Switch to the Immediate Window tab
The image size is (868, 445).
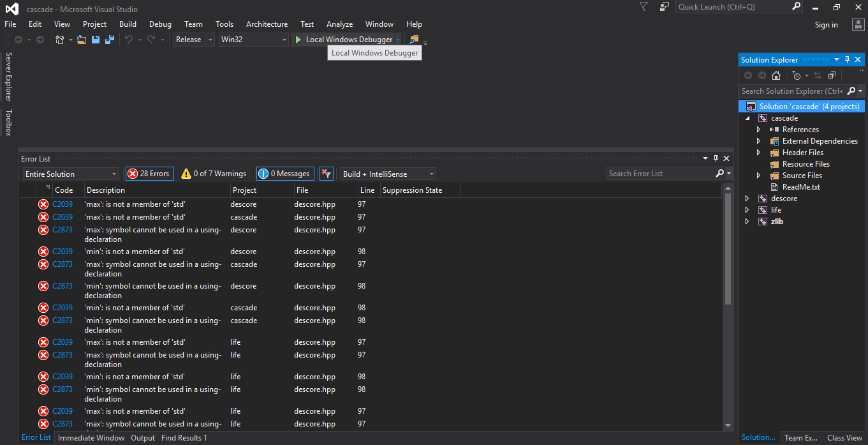pyautogui.click(x=91, y=438)
